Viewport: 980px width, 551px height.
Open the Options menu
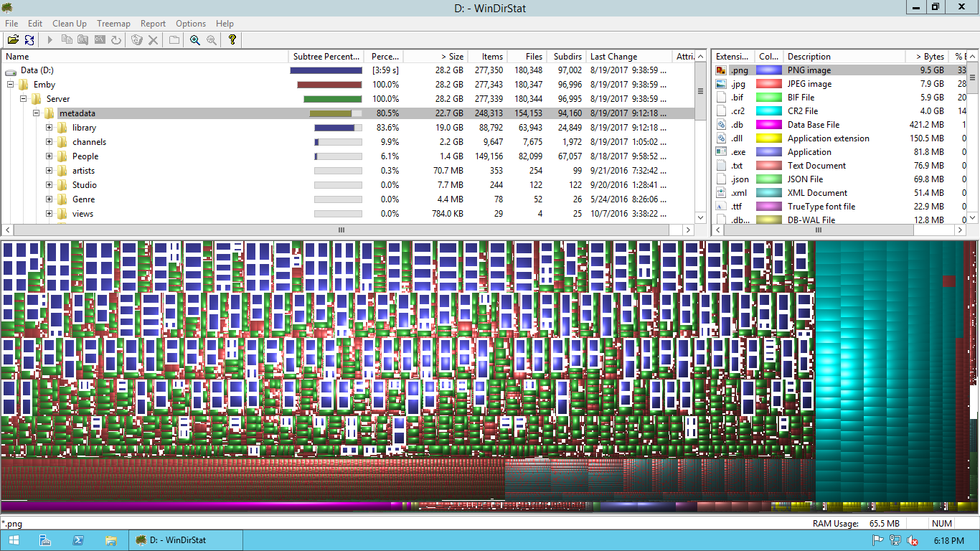click(191, 24)
